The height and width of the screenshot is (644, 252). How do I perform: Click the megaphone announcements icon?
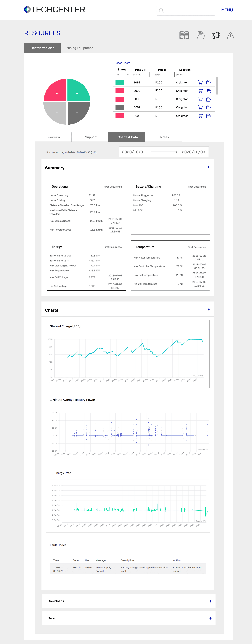pyautogui.click(x=216, y=35)
